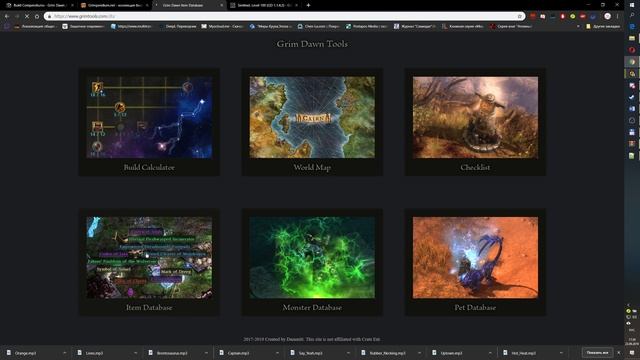
Task: Expand options arrow for Say_Yeah.mp3 download
Action: point(348,353)
